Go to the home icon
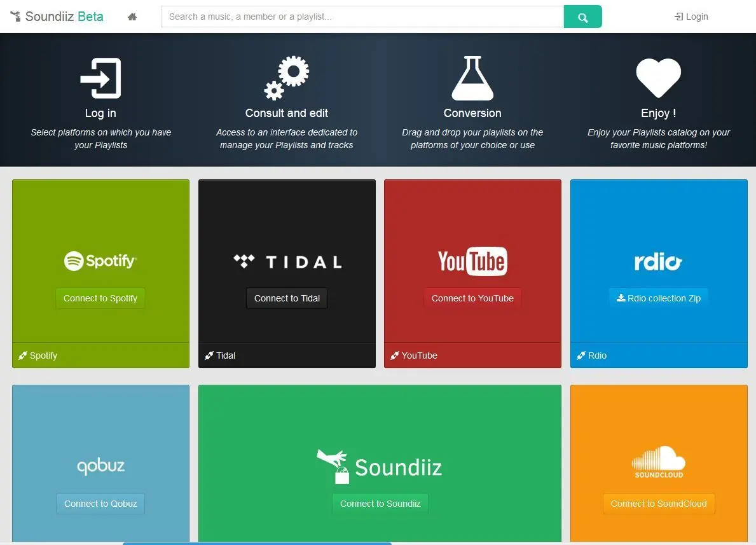 pos(132,17)
